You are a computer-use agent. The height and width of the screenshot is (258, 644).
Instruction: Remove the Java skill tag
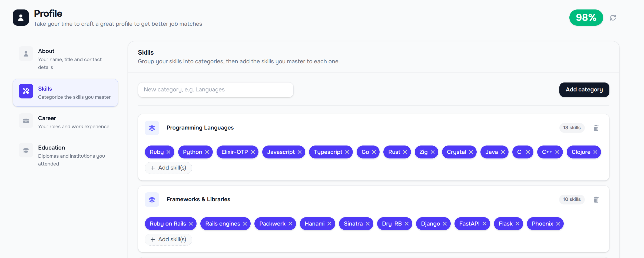point(503,152)
